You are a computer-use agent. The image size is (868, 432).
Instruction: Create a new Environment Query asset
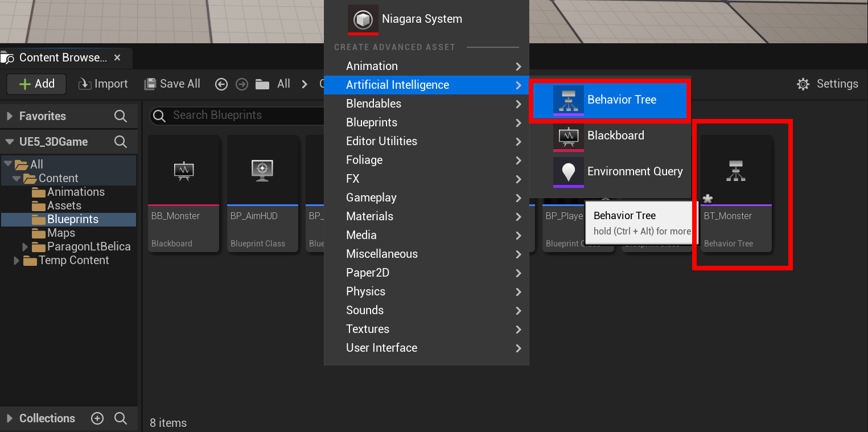[x=610, y=172]
